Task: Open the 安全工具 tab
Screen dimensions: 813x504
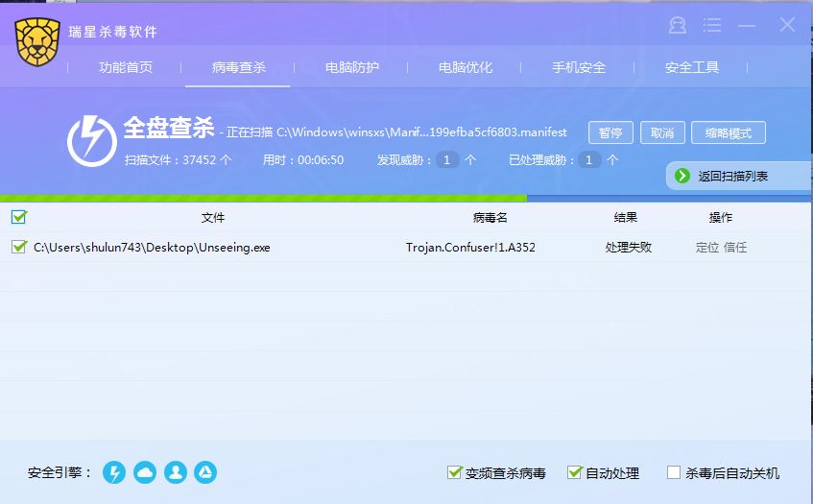Action: click(x=692, y=67)
